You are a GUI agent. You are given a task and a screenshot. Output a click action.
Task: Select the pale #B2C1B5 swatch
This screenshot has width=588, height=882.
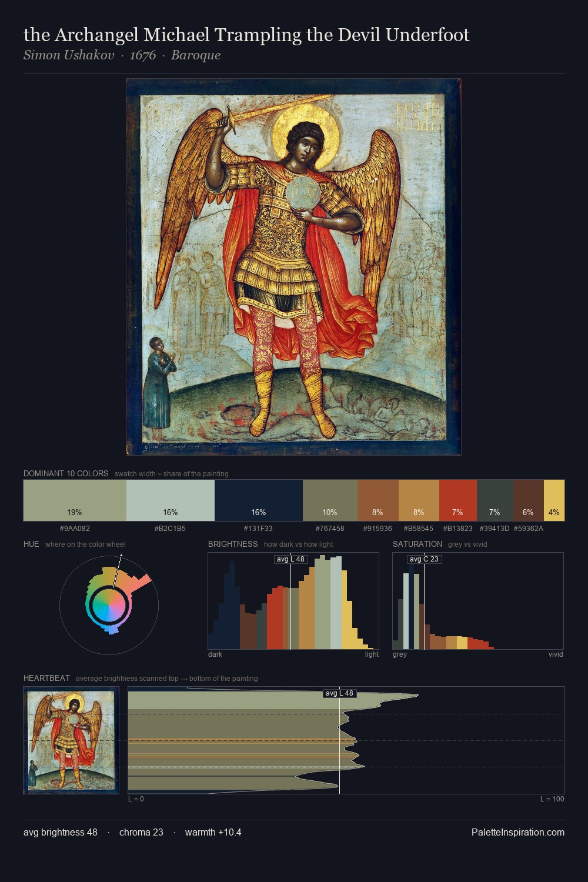pyautogui.click(x=171, y=500)
